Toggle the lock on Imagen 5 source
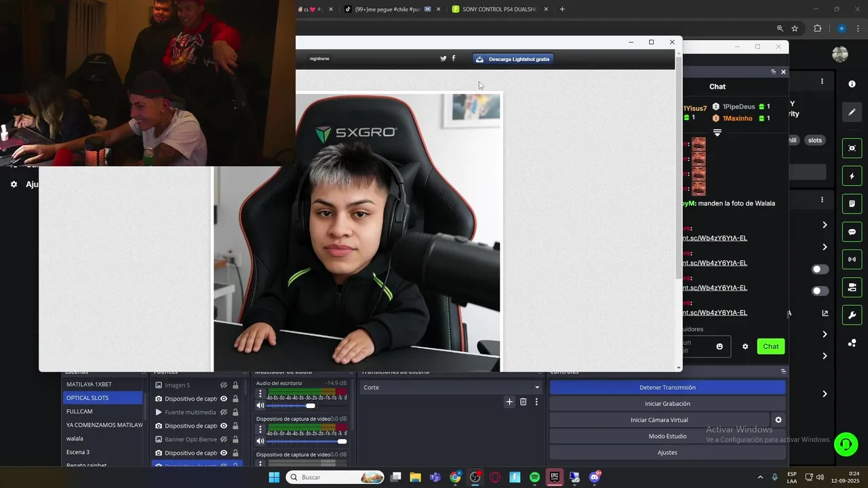 click(235, 385)
